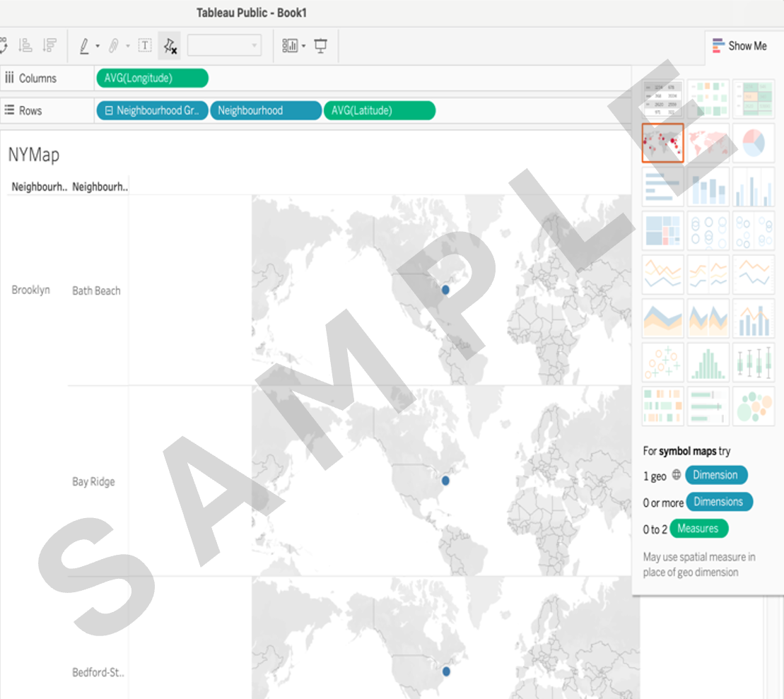Click the sort descending toolbar icon
Screen dimensions: 784x699
pyautogui.click(x=49, y=46)
